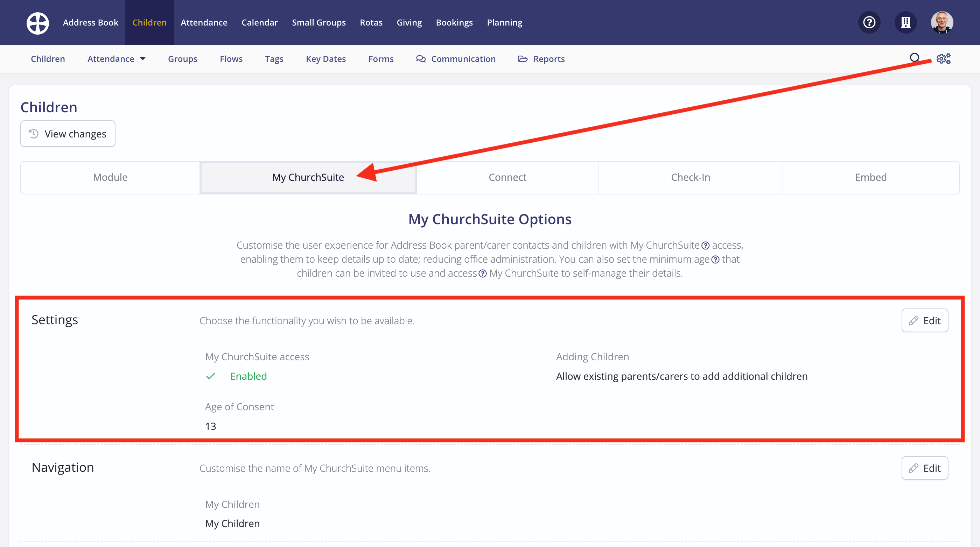Go to Key Dates section
This screenshot has height=547, width=980.
(x=325, y=59)
